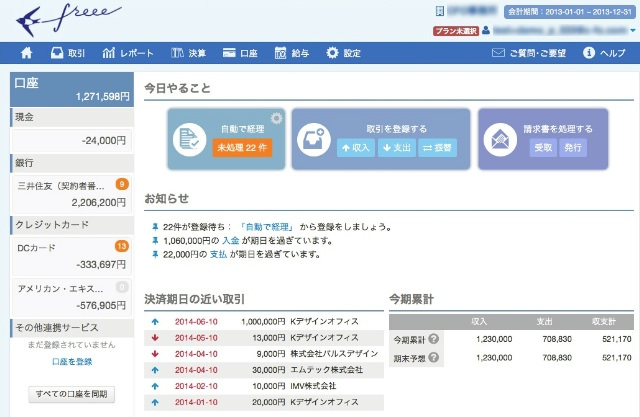The height and width of the screenshot is (417, 640).
Task: Click the help icon beside 今期累計
Action: (x=434, y=339)
